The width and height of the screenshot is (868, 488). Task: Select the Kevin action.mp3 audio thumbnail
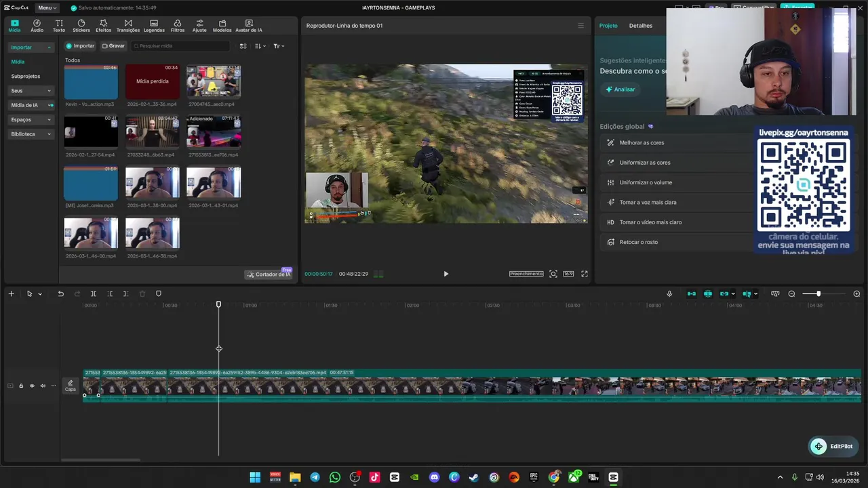point(91,81)
